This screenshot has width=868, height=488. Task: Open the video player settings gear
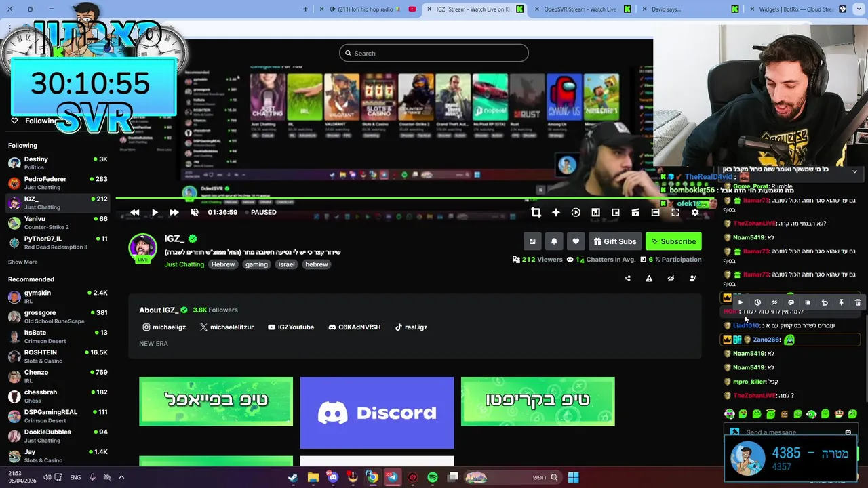point(695,212)
